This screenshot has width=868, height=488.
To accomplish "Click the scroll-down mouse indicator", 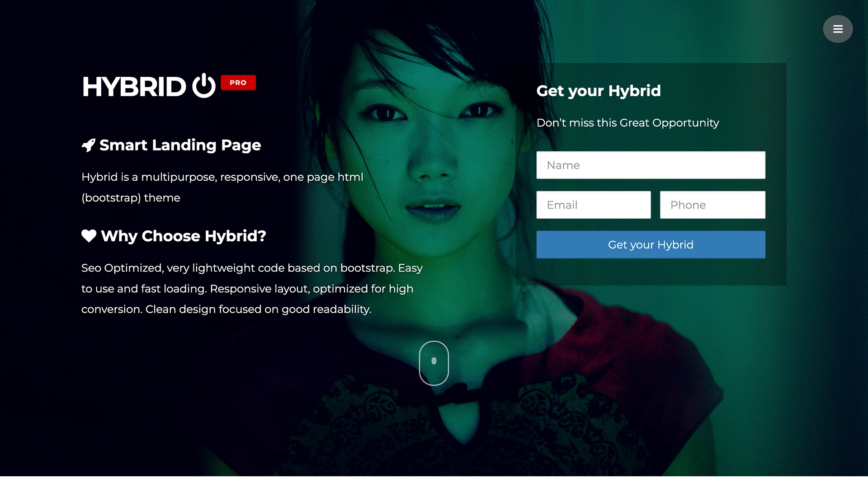I will [x=434, y=363].
